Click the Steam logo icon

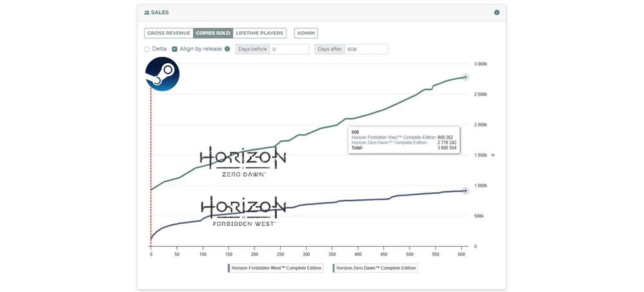(162, 74)
